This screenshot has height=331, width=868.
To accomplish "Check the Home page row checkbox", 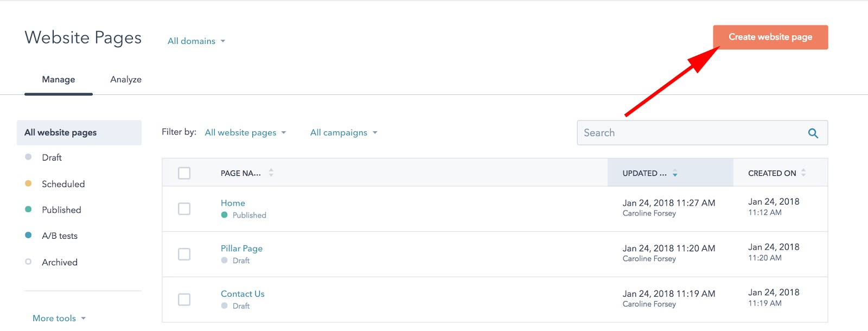I will coord(184,209).
